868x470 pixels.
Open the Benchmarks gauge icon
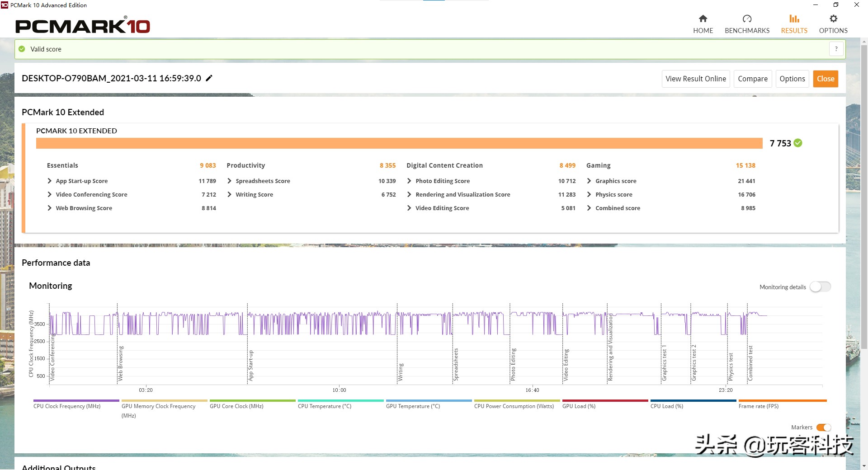tap(747, 19)
